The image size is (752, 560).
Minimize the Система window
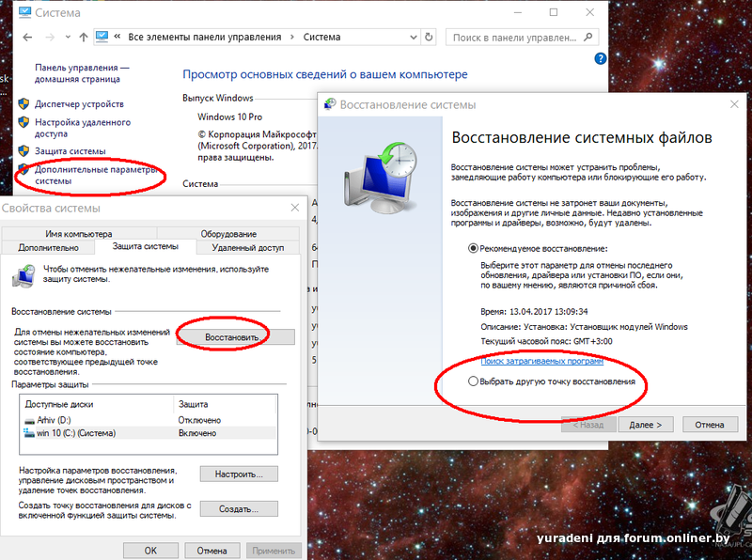point(518,12)
